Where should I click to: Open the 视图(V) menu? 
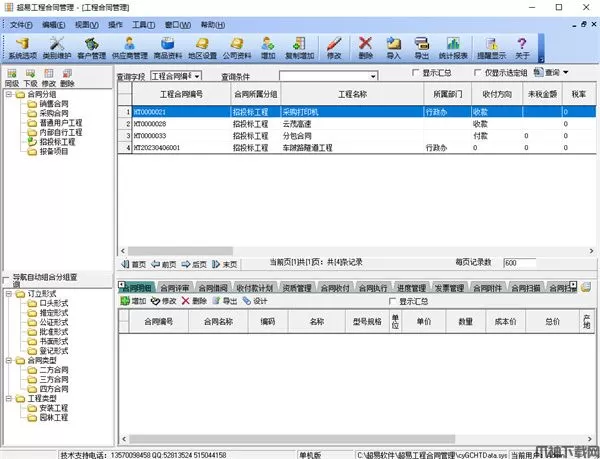pos(86,25)
